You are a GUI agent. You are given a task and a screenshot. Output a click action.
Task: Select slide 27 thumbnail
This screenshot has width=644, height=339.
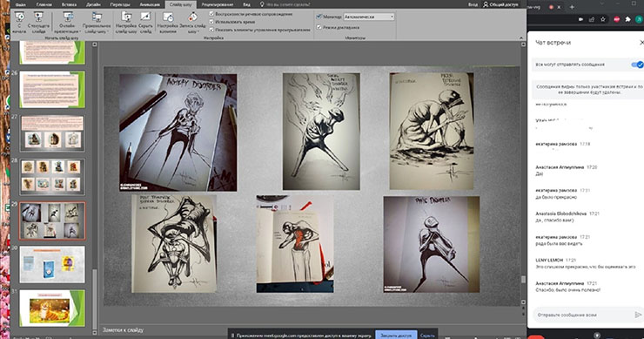click(x=52, y=133)
